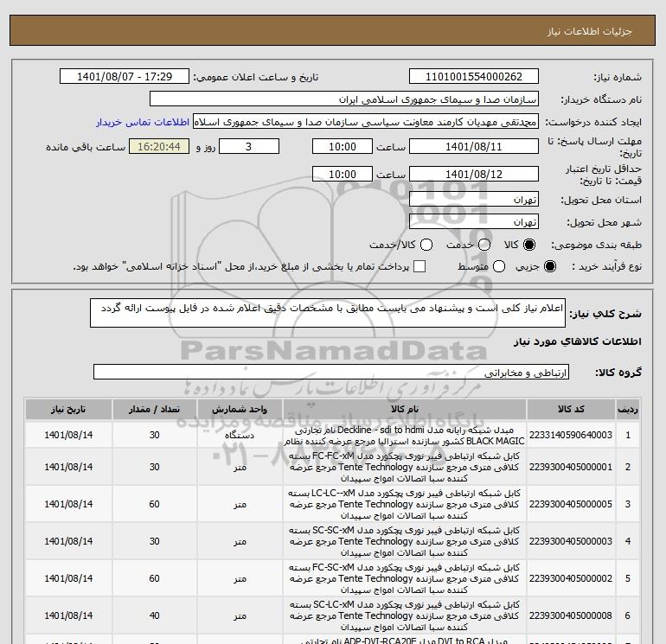Screen dimensions: 666x644
Task: Click product code 2239300405000002
Action: click(571, 578)
